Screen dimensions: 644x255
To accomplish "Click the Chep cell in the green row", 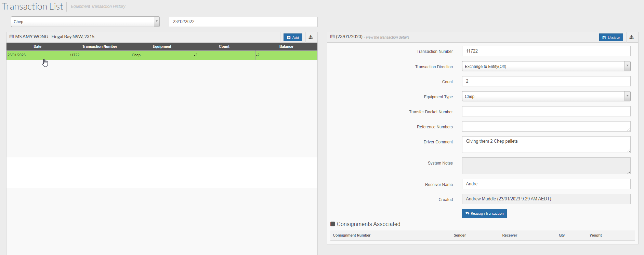I will coord(162,55).
